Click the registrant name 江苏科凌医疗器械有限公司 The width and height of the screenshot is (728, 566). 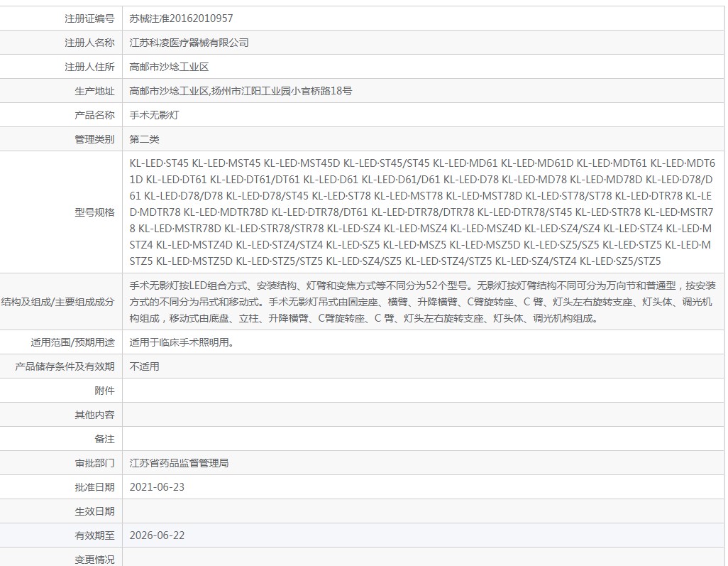point(189,43)
